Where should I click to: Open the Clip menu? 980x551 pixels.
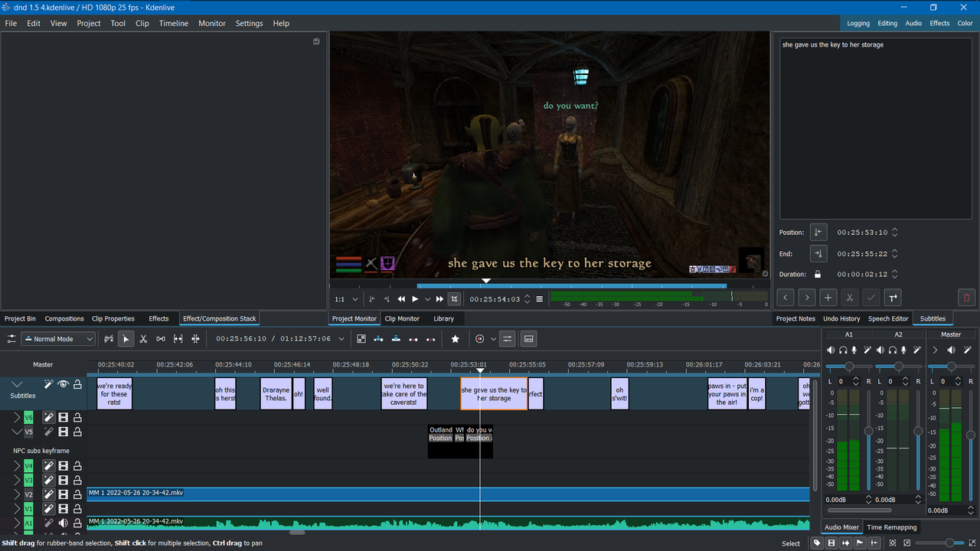point(142,23)
